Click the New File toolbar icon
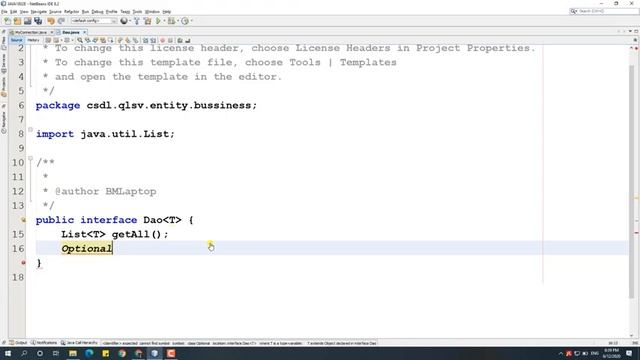The image size is (640, 360). 7,21
